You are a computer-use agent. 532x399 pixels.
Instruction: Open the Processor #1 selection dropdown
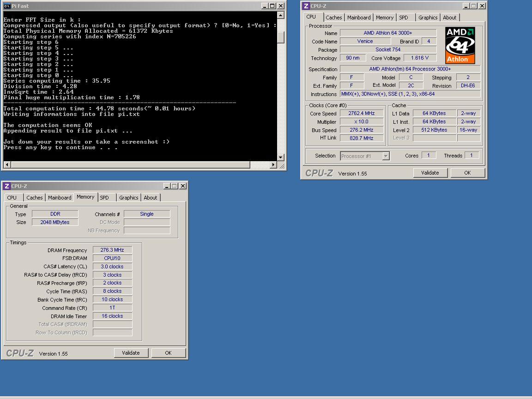(386, 156)
